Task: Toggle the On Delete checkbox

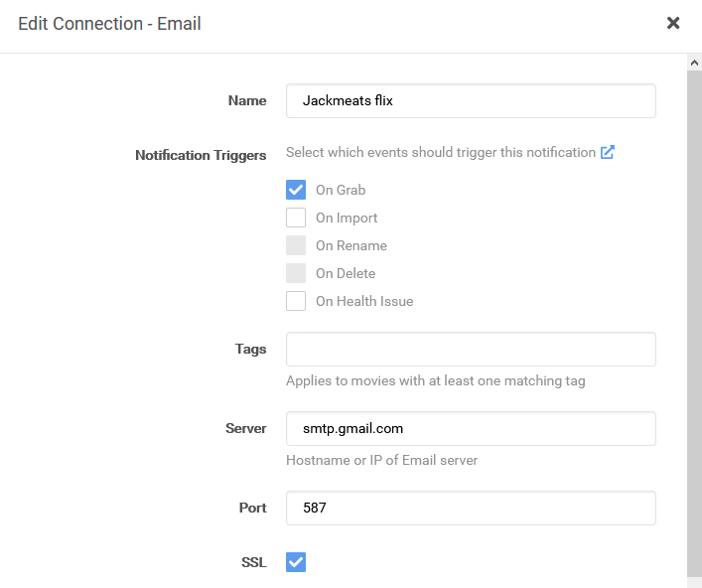Action: (296, 273)
